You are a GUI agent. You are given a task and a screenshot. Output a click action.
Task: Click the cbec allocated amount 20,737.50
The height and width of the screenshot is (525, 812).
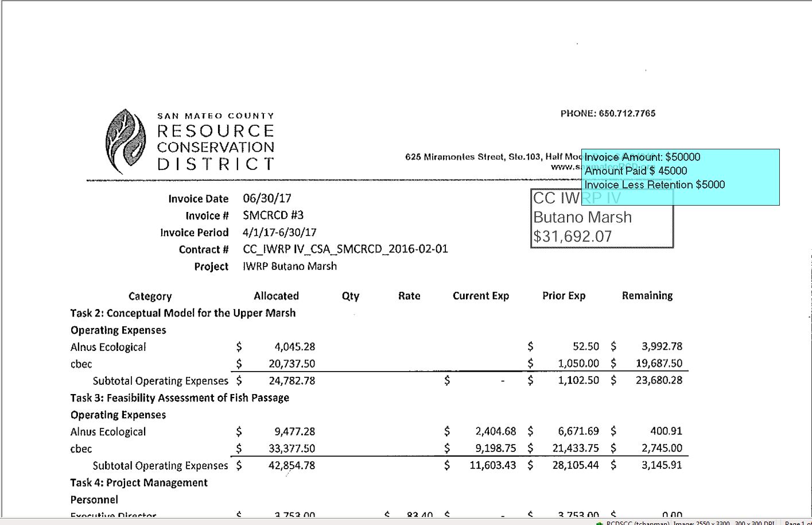292,364
